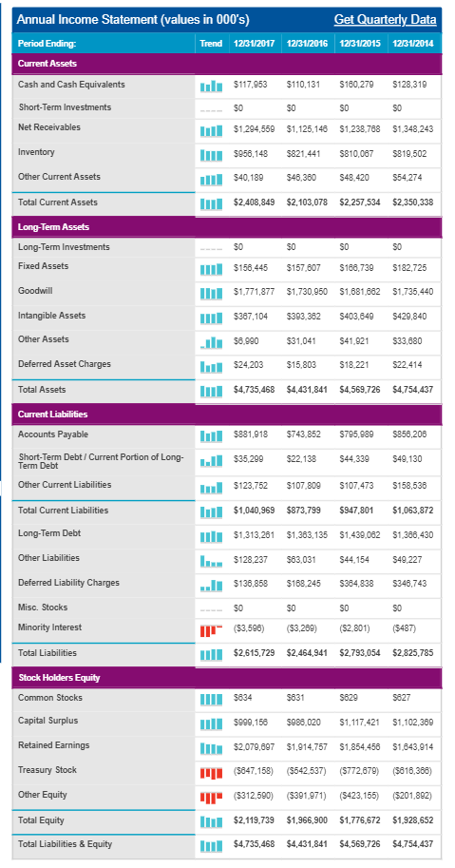
Task: Click the Long-Term Debt trend sparkline
Action: tap(211, 535)
